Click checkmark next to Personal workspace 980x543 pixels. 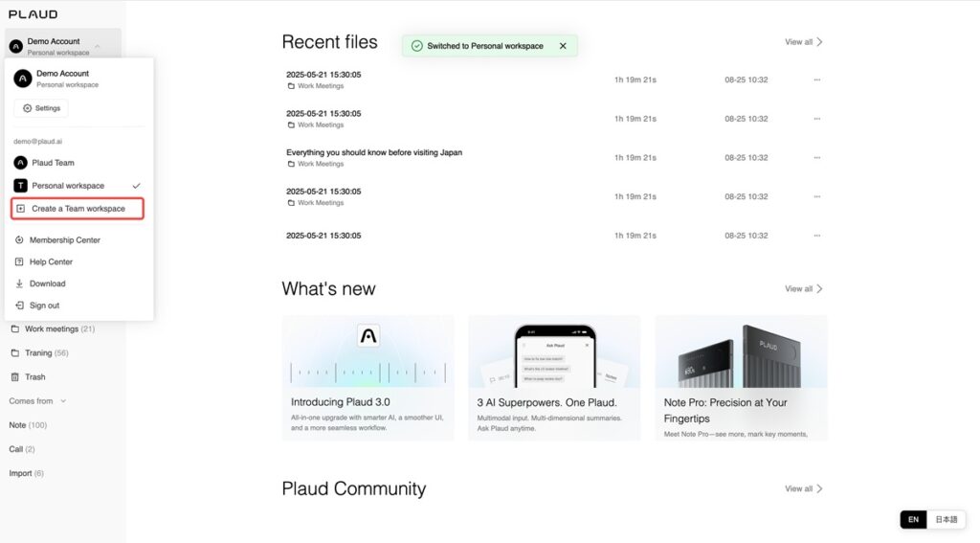[x=136, y=186]
